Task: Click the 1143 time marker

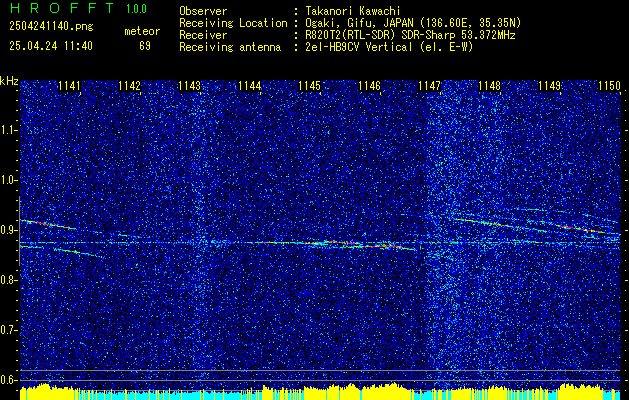Action: pyautogui.click(x=189, y=85)
